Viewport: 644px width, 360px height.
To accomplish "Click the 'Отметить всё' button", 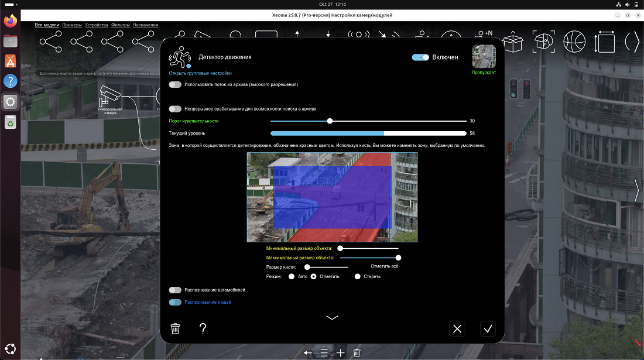I will (384, 266).
